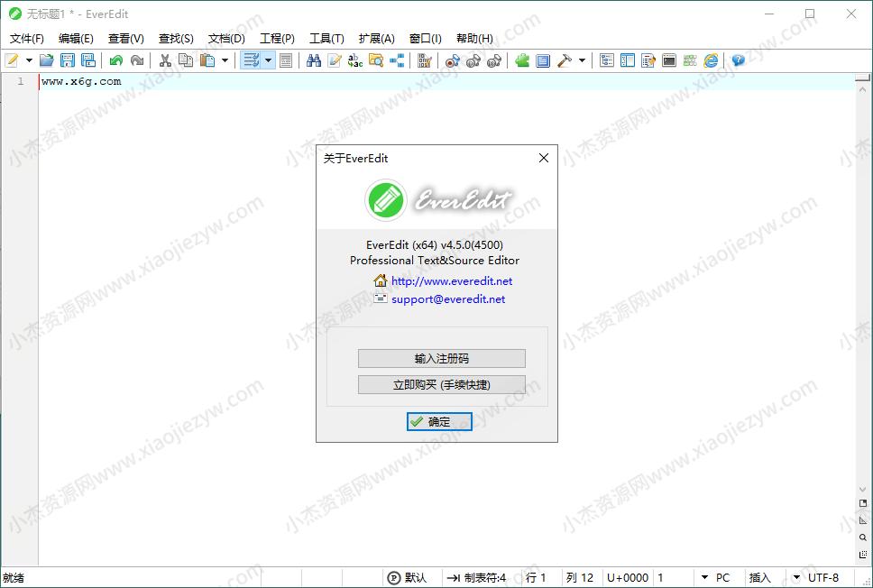Click the green grid blocks toolbar icon

point(690,60)
